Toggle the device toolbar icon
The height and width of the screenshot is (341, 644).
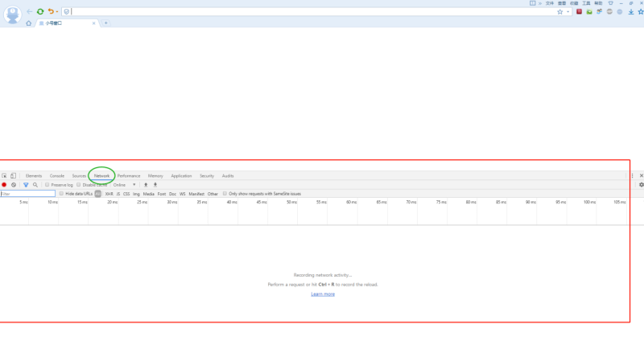[x=14, y=175]
